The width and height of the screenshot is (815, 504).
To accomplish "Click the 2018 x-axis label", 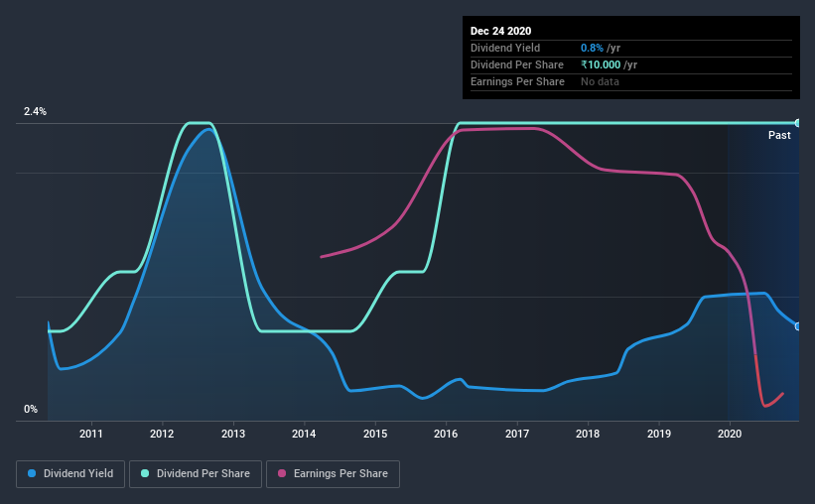I will [588, 434].
